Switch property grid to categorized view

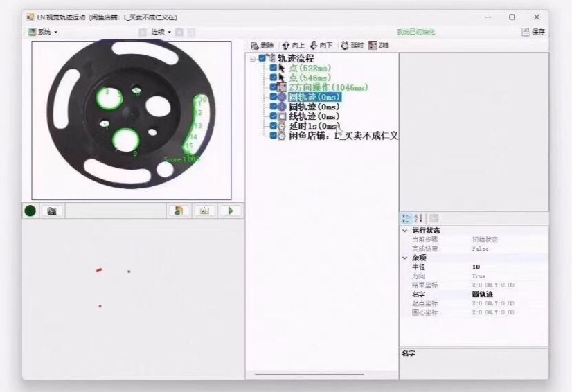pyautogui.click(x=406, y=219)
